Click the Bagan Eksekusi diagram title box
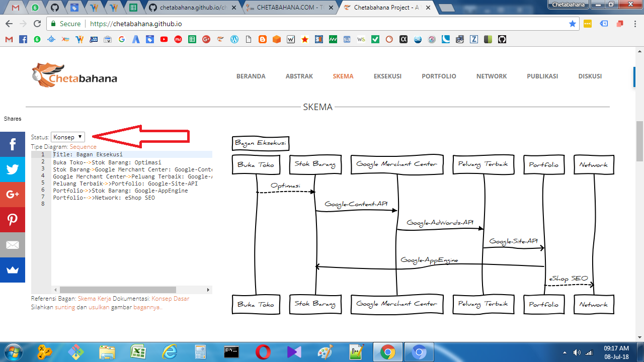644x362 pixels. (260, 143)
